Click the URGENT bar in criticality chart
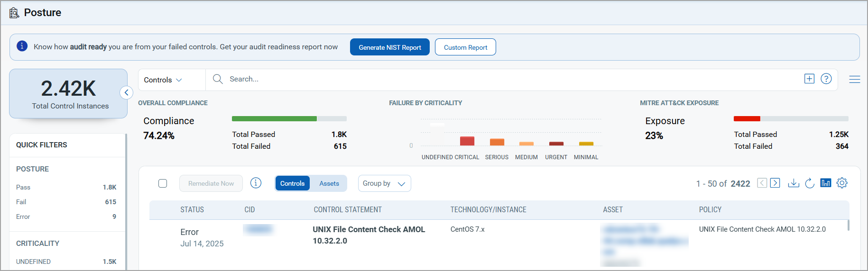Viewport: 868px width, 271px height. click(556, 144)
